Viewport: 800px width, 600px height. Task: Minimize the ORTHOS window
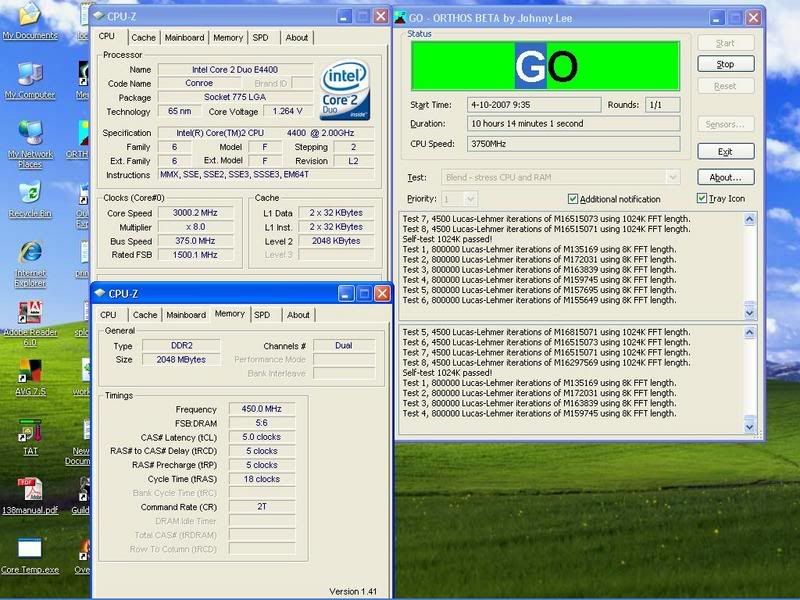pos(716,18)
